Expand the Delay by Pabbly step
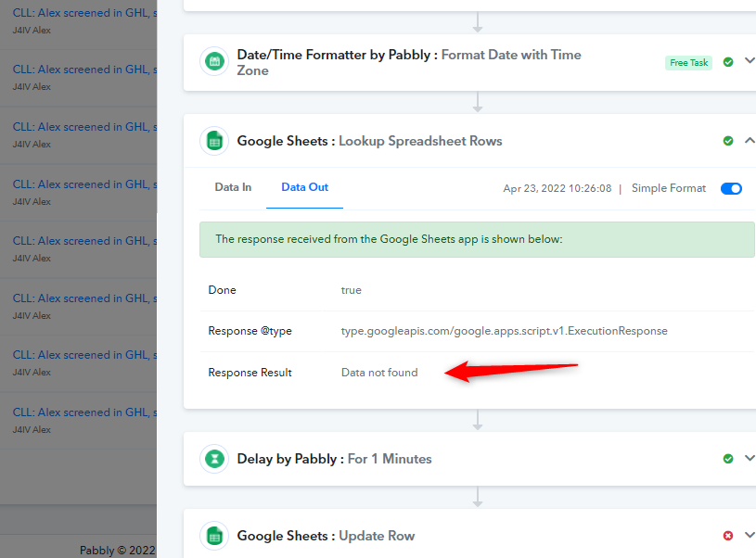 pos(750,458)
